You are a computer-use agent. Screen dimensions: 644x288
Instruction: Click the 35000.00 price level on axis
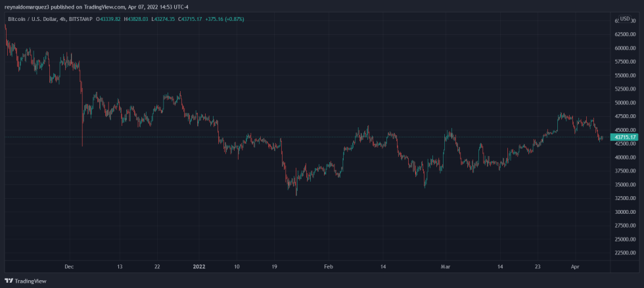[624, 185]
